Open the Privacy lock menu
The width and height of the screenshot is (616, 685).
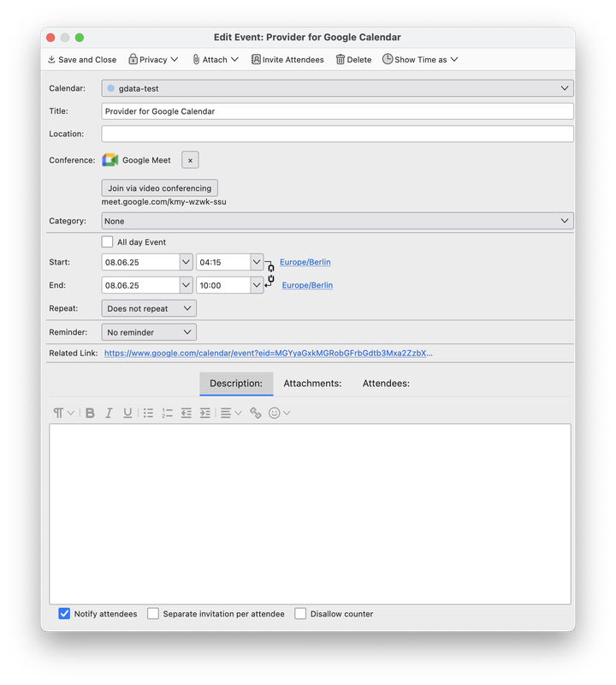(x=153, y=59)
